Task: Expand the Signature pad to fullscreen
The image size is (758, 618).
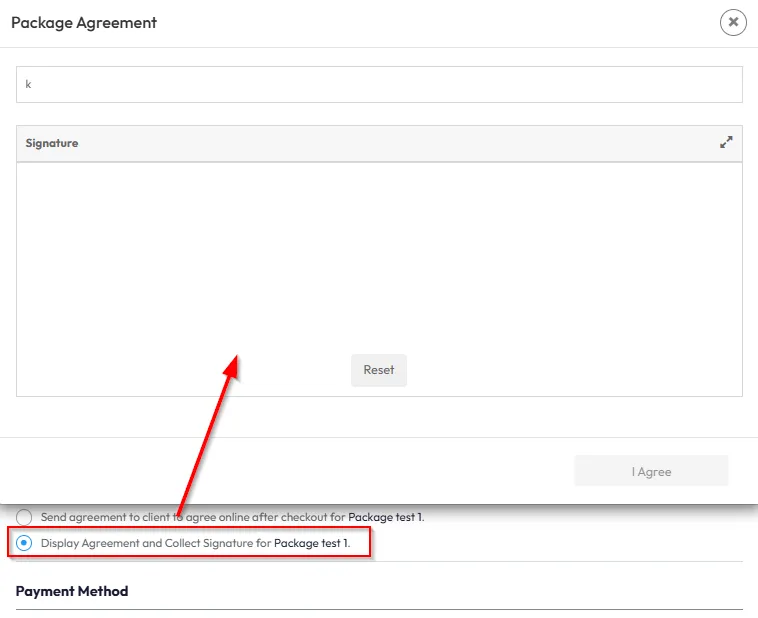Action: click(x=726, y=143)
